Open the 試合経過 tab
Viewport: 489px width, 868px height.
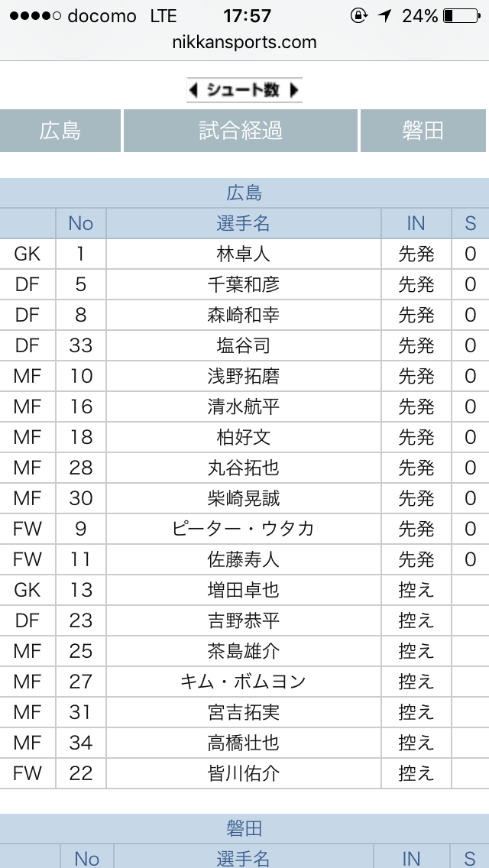click(x=241, y=131)
